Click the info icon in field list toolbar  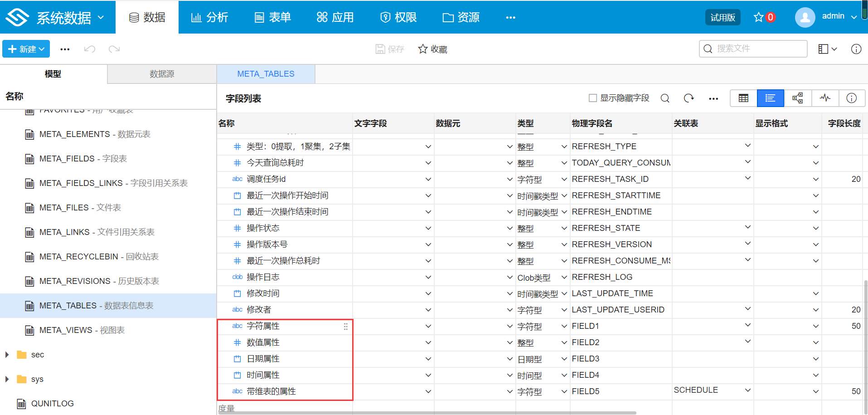852,98
